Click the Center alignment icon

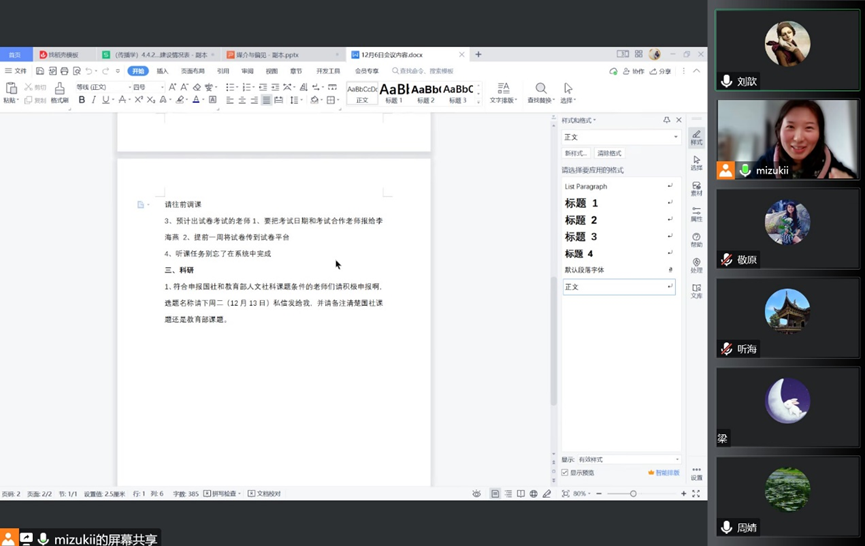pyautogui.click(x=242, y=100)
